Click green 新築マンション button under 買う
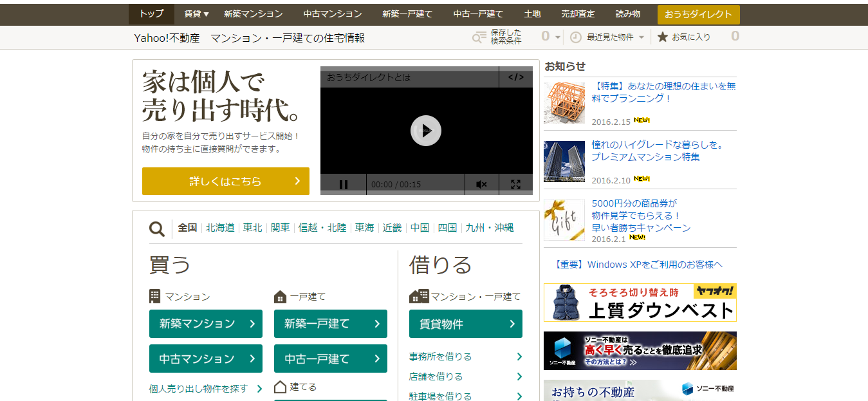Viewport: 868px width, 401px height. 206,324
